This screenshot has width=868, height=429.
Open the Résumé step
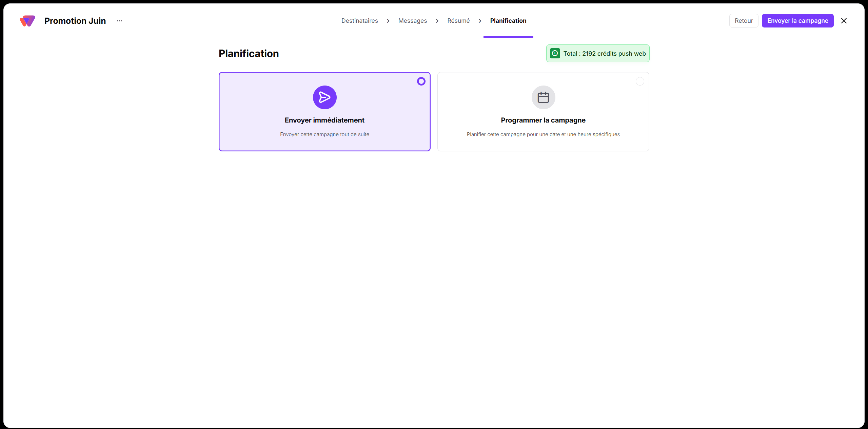pos(458,21)
